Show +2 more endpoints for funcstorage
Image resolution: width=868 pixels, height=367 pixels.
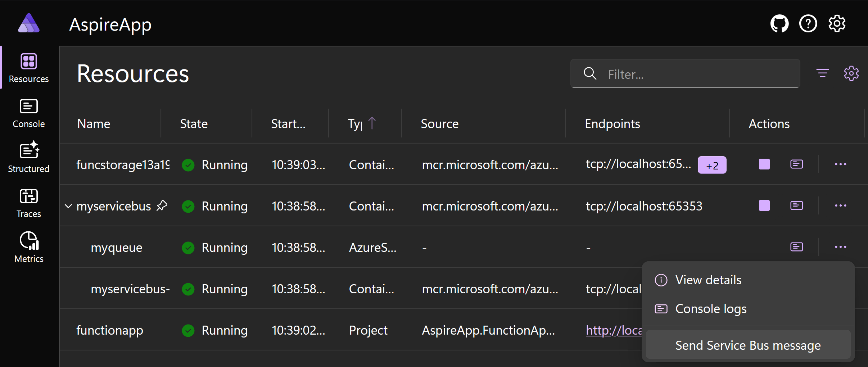712,165
